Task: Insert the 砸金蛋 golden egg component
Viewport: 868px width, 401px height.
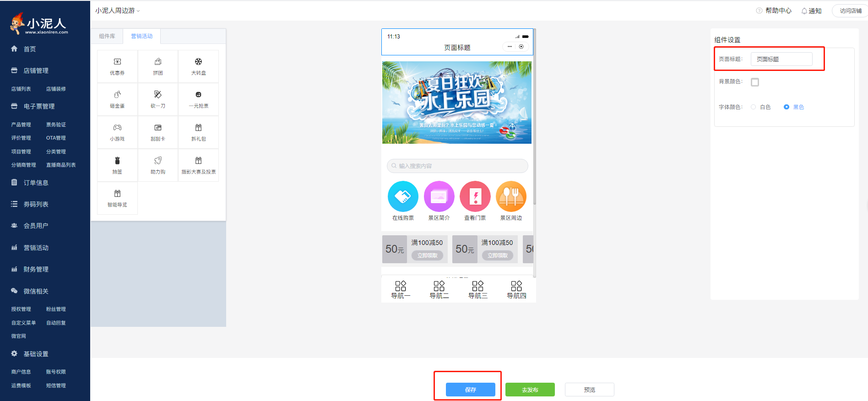Action: tap(117, 99)
